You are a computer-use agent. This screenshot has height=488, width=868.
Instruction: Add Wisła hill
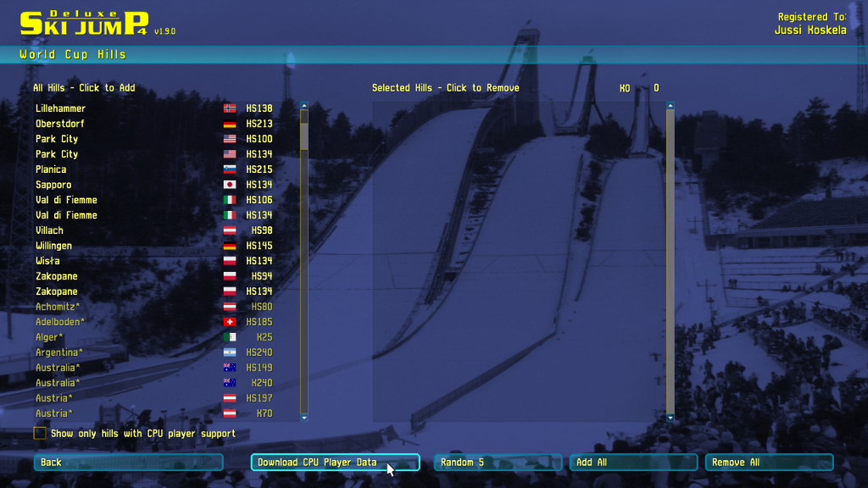(x=154, y=261)
